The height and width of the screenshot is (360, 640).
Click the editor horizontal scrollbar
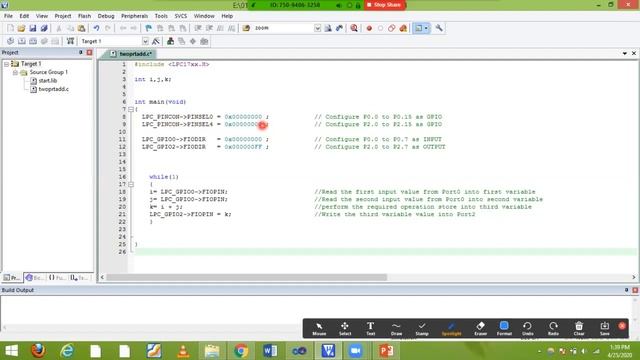tap(246, 278)
